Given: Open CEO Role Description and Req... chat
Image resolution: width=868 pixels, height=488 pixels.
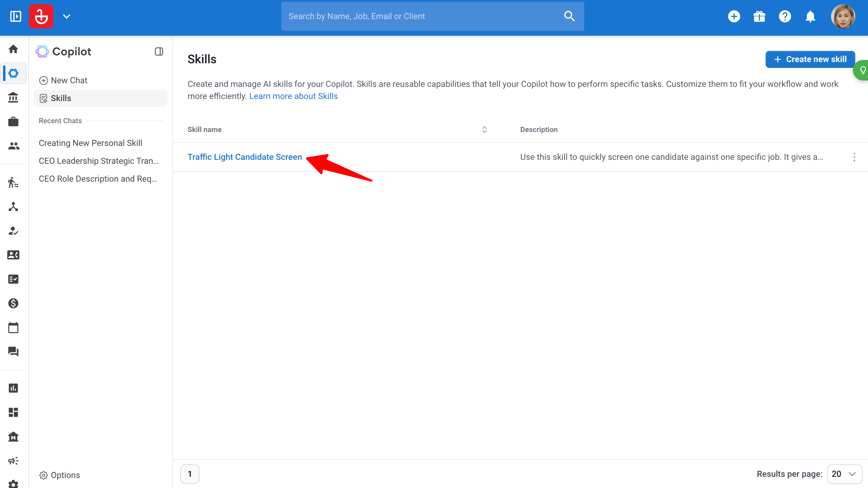Looking at the screenshot, I should coord(98,179).
